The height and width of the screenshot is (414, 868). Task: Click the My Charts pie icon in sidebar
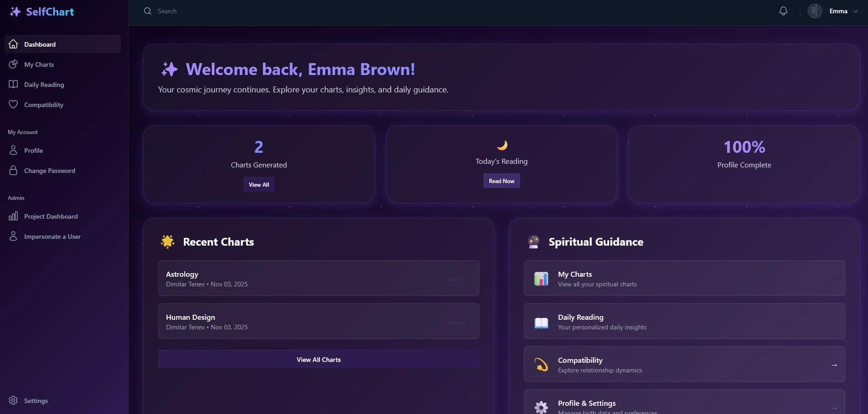[x=13, y=64]
